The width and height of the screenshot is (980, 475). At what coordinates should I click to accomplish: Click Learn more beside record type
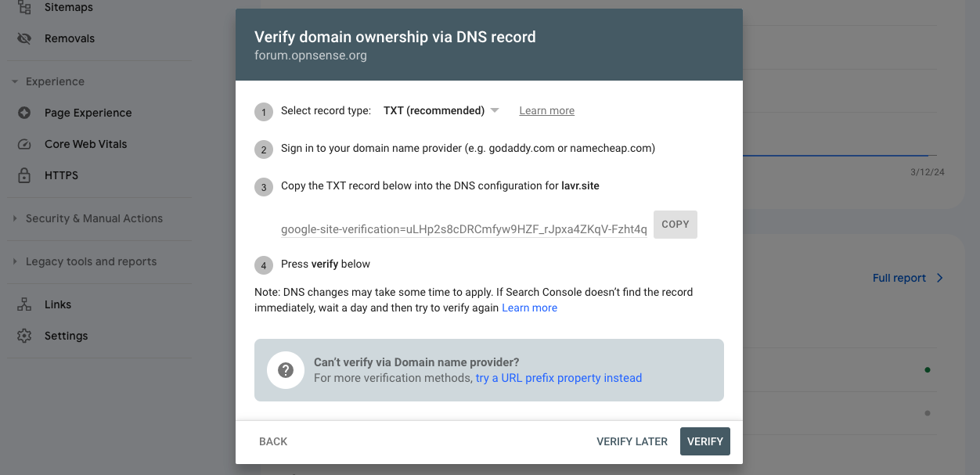[546, 111]
